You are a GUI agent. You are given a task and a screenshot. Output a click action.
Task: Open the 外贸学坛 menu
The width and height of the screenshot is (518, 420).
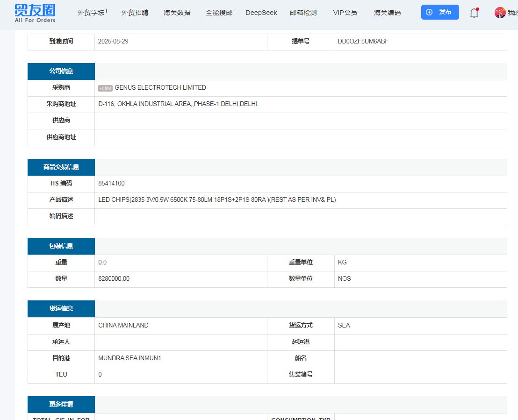93,13
